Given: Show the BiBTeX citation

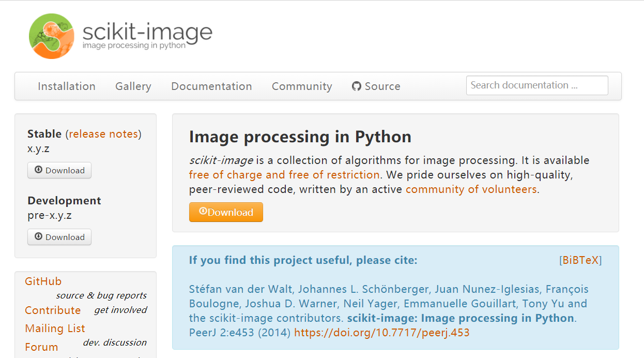Looking at the screenshot, I should tap(580, 260).
